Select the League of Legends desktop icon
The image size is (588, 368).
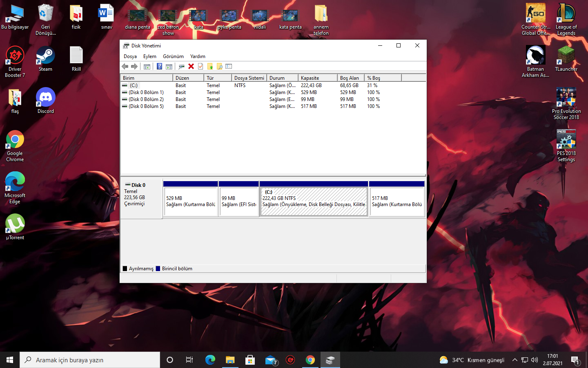coord(566,19)
